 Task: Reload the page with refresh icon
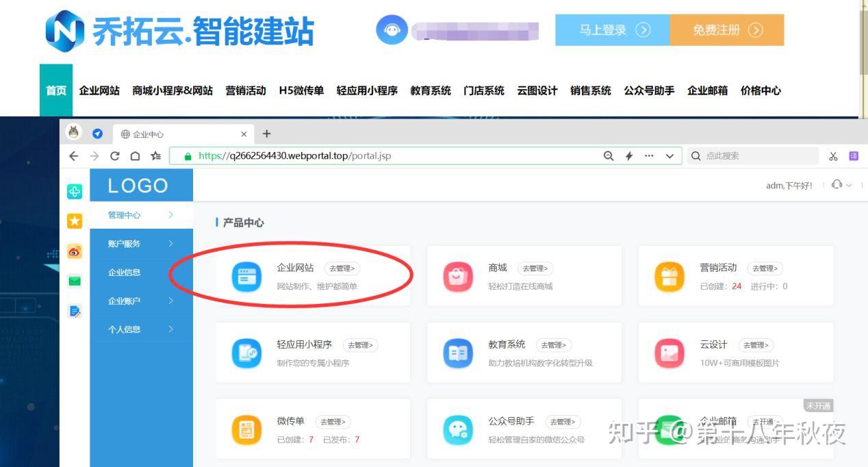tap(115, 156)
